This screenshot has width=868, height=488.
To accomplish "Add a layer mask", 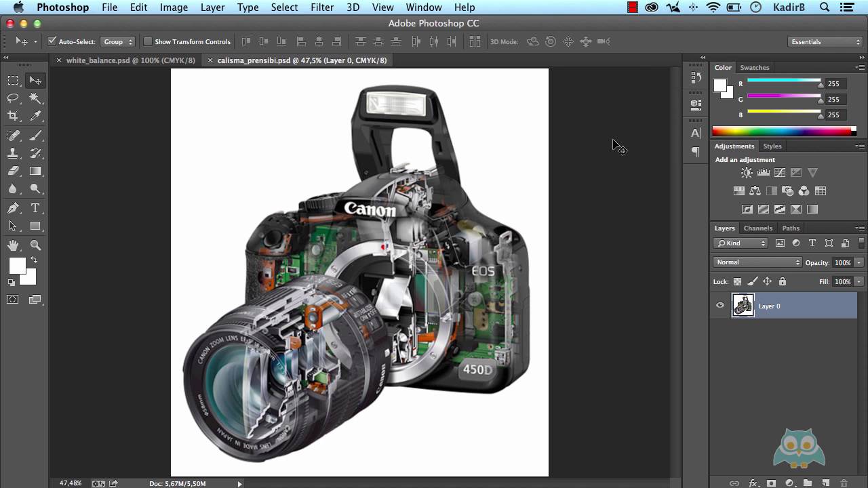I will pos(771,483).
